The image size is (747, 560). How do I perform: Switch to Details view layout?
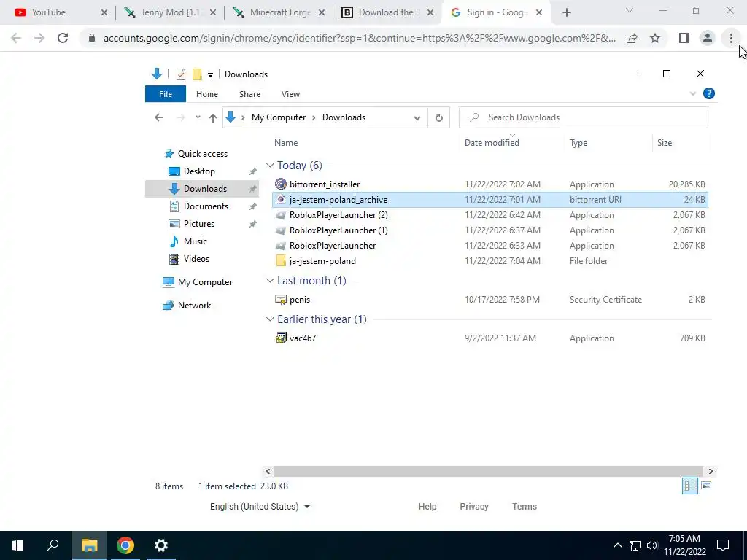coord(690,486)
